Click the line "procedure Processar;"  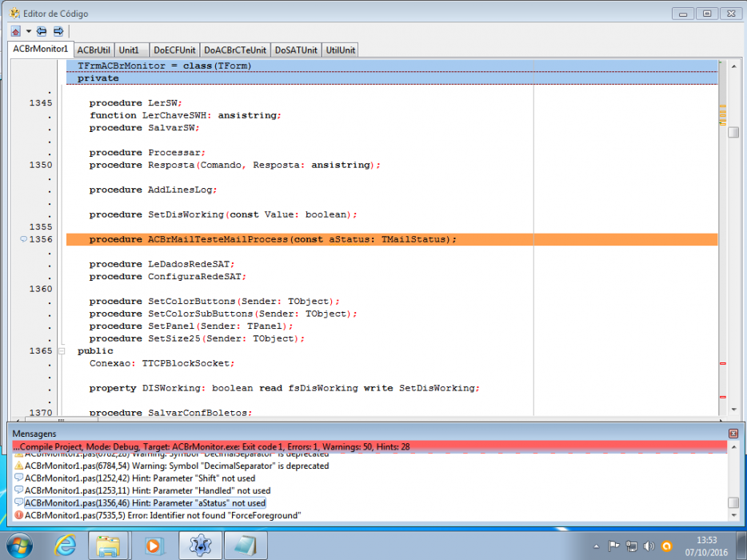point(147,153)
